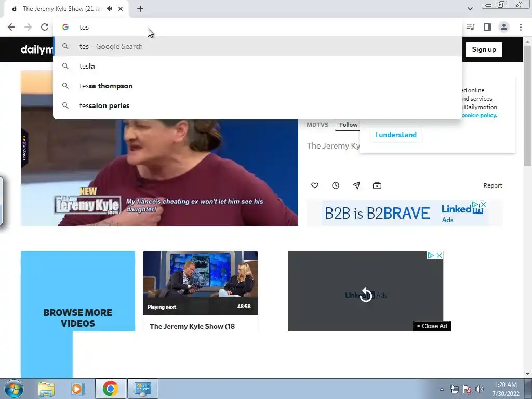Switch to Chrome in the taskbar
Image resolution: width=532 pixels, height=399 pixels.
[111, 389]
